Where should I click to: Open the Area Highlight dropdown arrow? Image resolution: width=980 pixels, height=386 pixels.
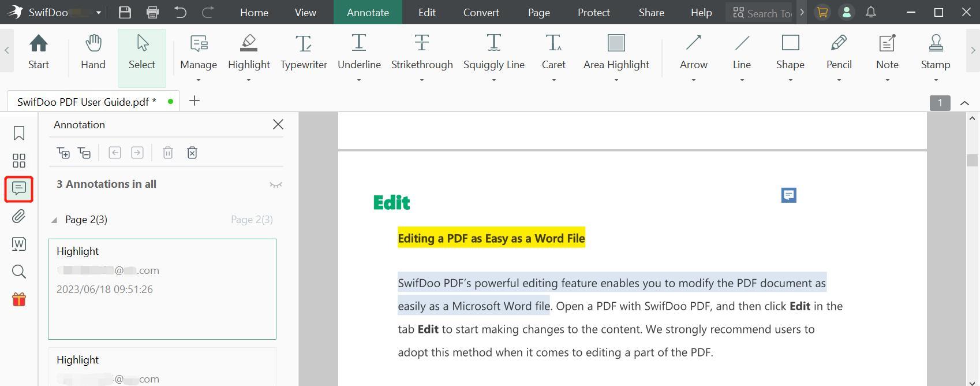616,80
